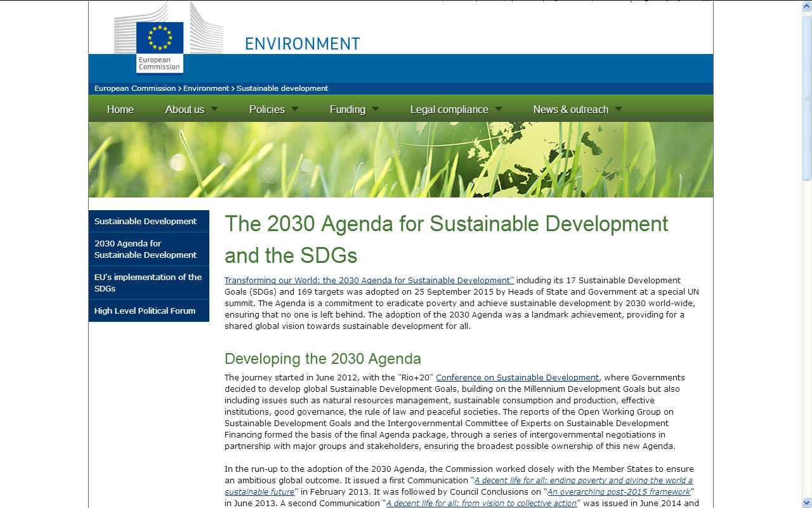
Task: Open the About us menu
Action: (x=185, y=109)
